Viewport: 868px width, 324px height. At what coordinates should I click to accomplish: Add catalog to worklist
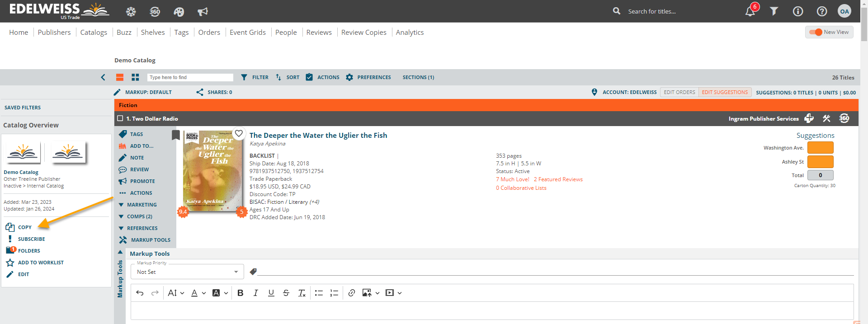pos(35,263)
